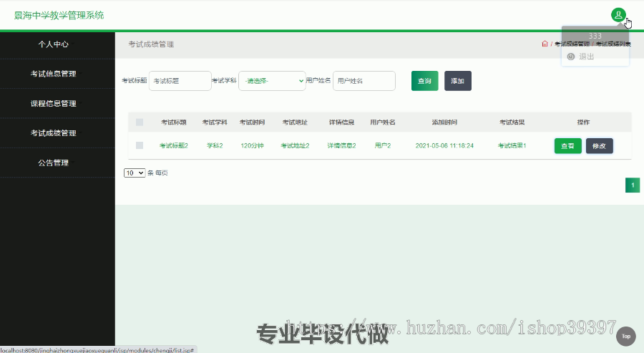Click the home icon in breadcrumb
Screen dimensions: 644x353
(x=545, y=44)
